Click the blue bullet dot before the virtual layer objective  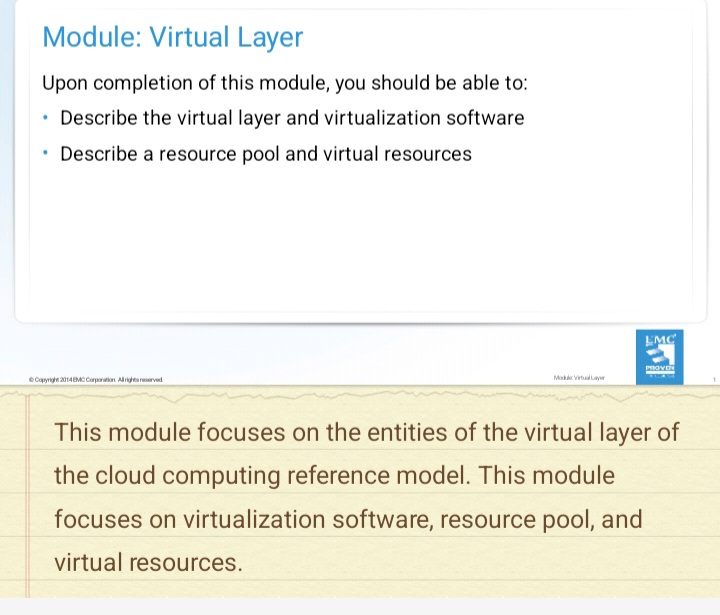click(x=47, y=118)
